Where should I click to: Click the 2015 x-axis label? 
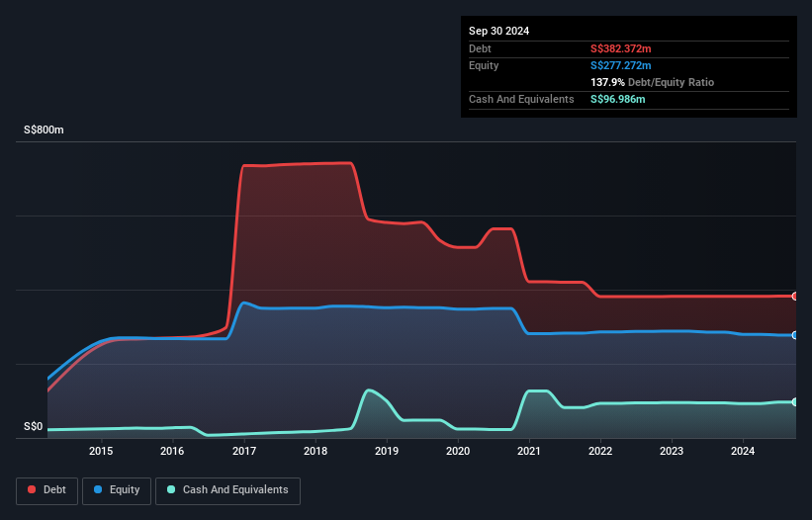[101, 451]
